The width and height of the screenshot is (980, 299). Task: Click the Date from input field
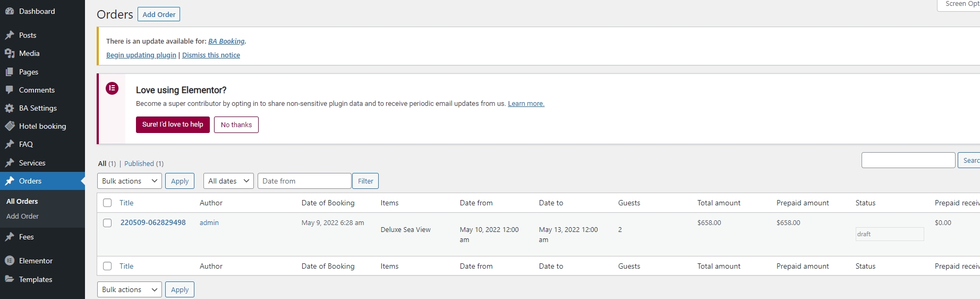[304, 181]
